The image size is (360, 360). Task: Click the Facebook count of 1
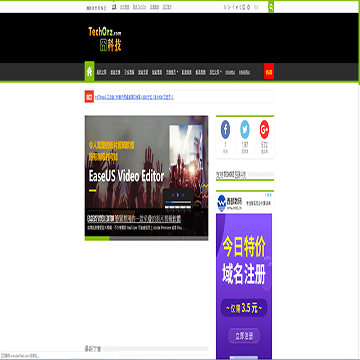click(x=225, y=145)
